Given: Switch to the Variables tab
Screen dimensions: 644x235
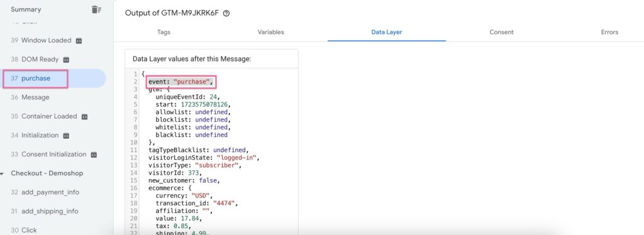Looking at the screenshot, I should (x=270, y=32).
